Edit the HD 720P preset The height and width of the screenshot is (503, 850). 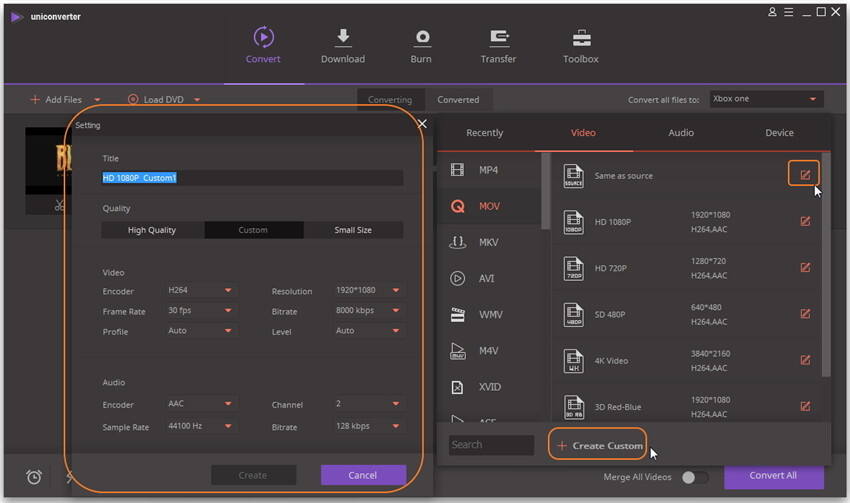[x=805, y=267]
